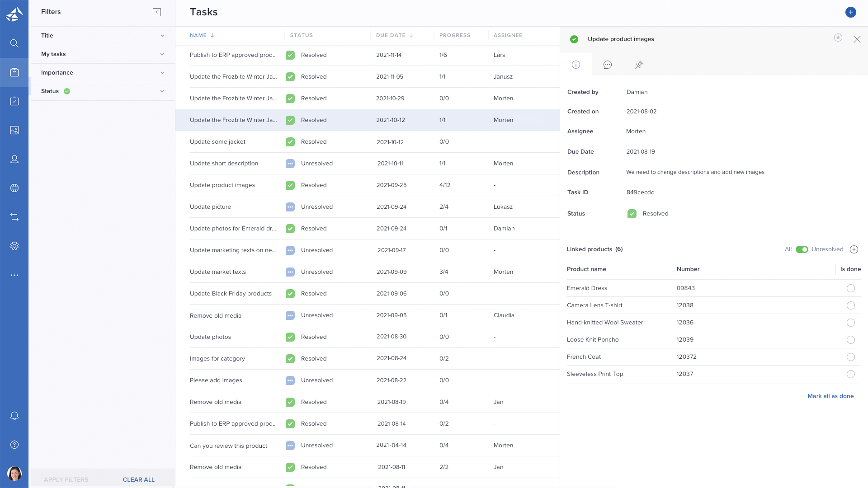Open the settings gear sidebar icon

click(x=14, y=246)
